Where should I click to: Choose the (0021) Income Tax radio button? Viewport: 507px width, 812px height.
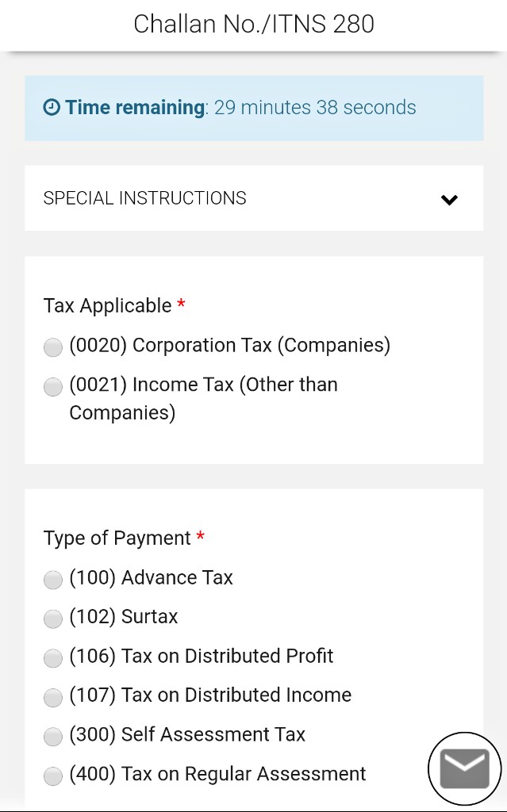pyautogui.click(x=53, y=387)
